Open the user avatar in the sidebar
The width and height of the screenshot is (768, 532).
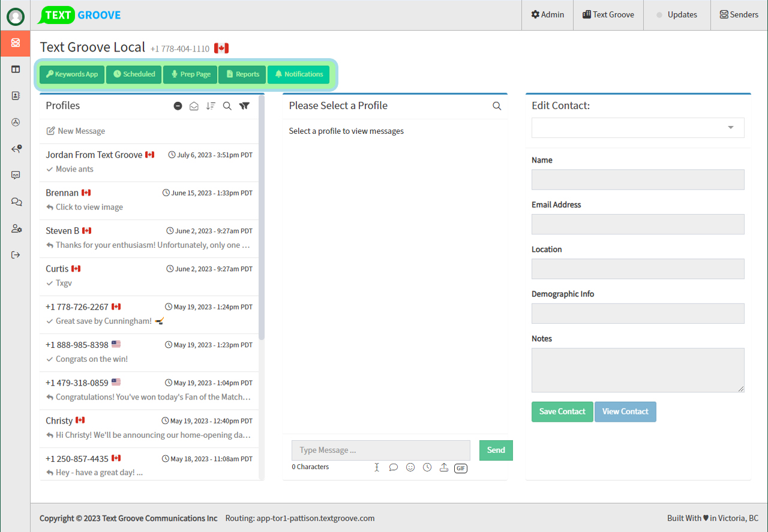click(16, 16)
